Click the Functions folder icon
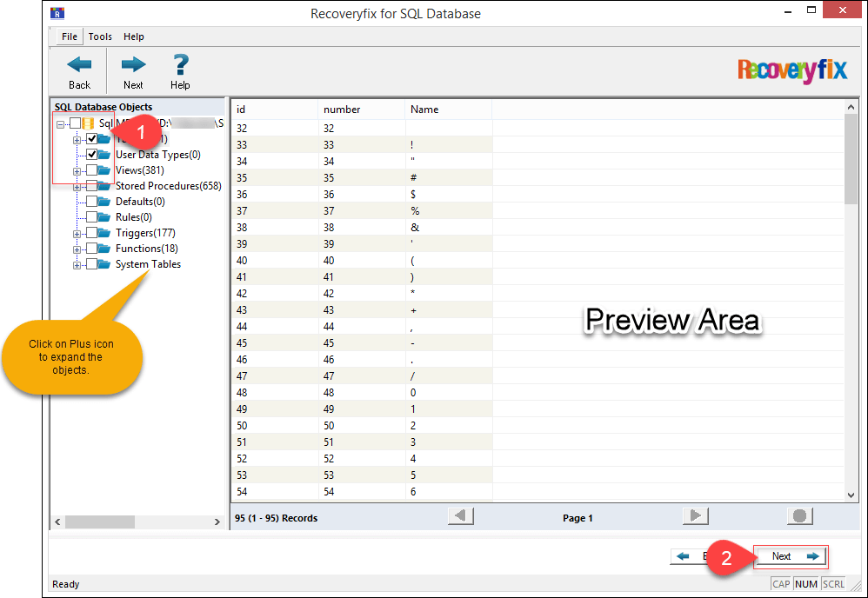The image size is (868, 598). tap(104, 249)
